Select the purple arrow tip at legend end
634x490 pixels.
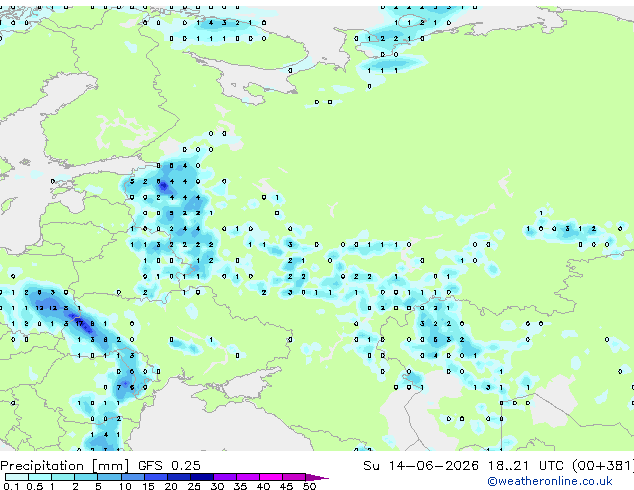(x=317, y=477)
